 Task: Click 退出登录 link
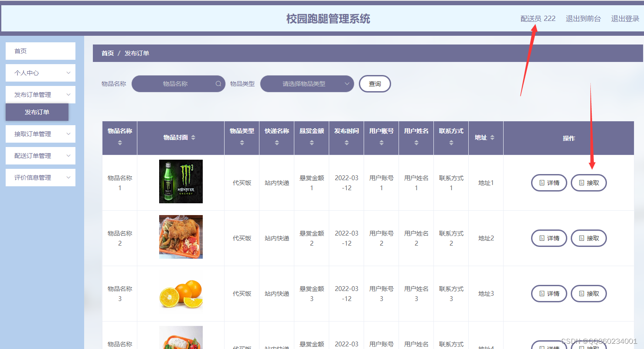[x=625, y=19]
